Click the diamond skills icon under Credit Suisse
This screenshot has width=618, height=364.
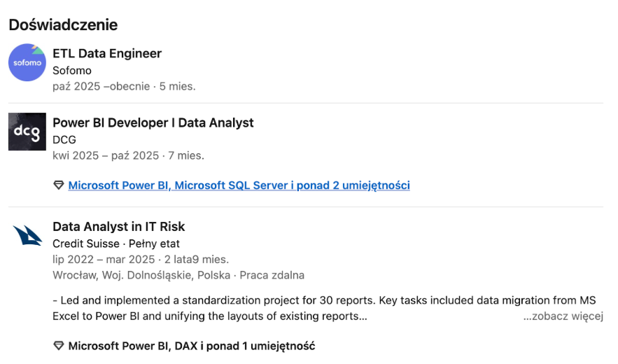59,346
